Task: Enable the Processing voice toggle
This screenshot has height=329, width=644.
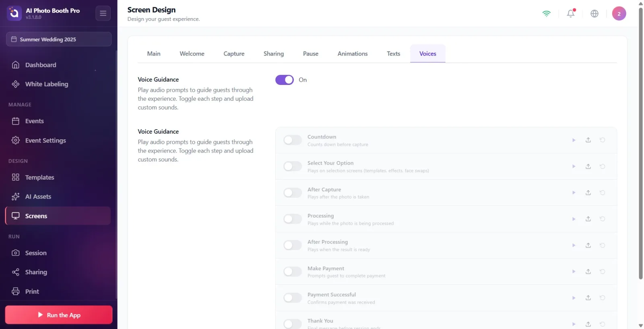Action: click(x=293, y=219)
